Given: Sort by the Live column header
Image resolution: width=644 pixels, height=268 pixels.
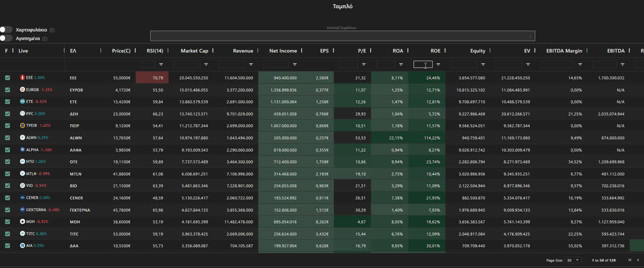Looking at the screenshot, I should coord(23,51).
